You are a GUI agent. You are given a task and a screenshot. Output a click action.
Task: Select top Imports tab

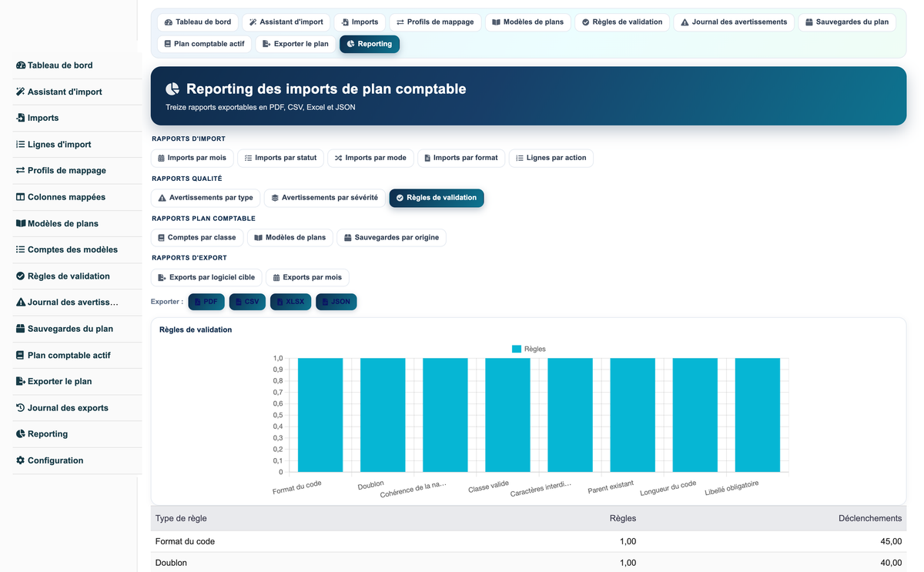pos(360,22)
